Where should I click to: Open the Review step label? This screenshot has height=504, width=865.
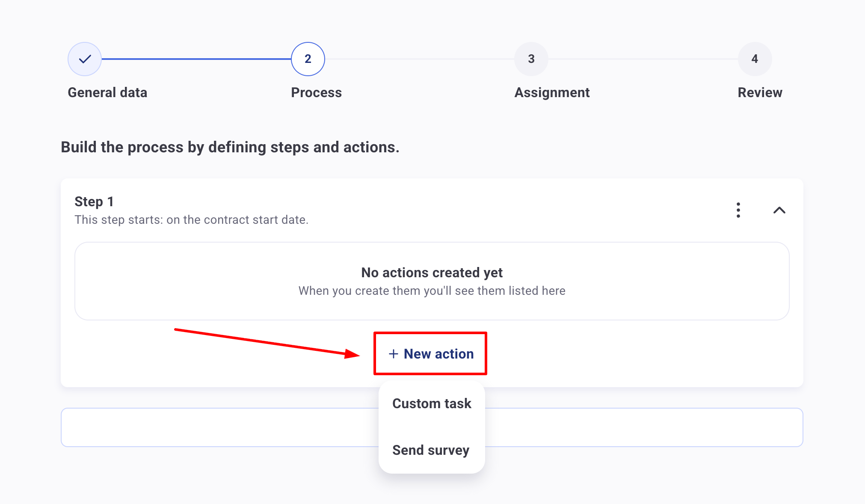[760, 92]
